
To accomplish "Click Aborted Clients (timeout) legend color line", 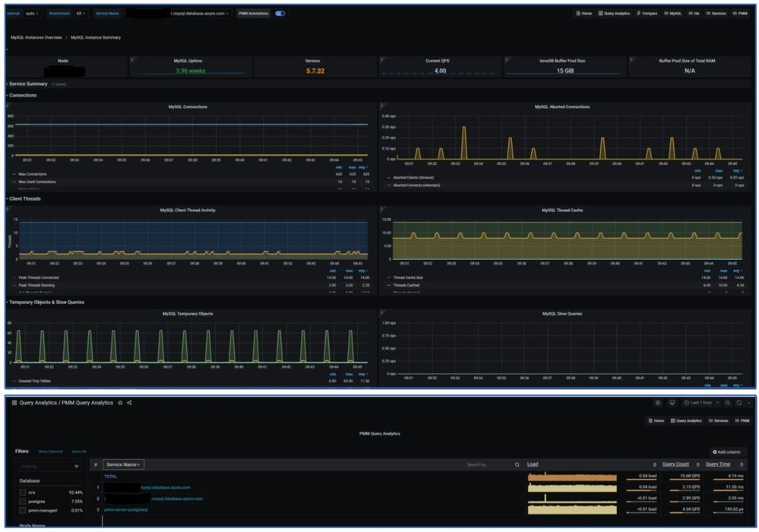I will [389, 178].
